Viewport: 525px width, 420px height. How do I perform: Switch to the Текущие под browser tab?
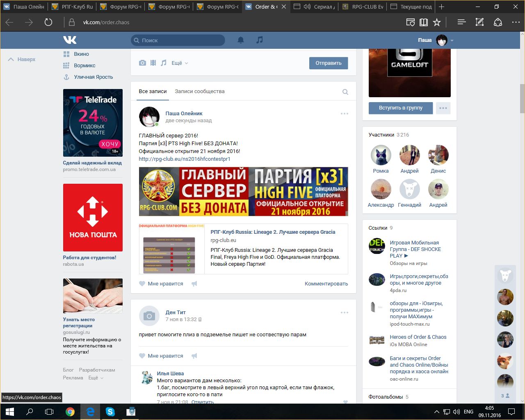tap(411, 7)
